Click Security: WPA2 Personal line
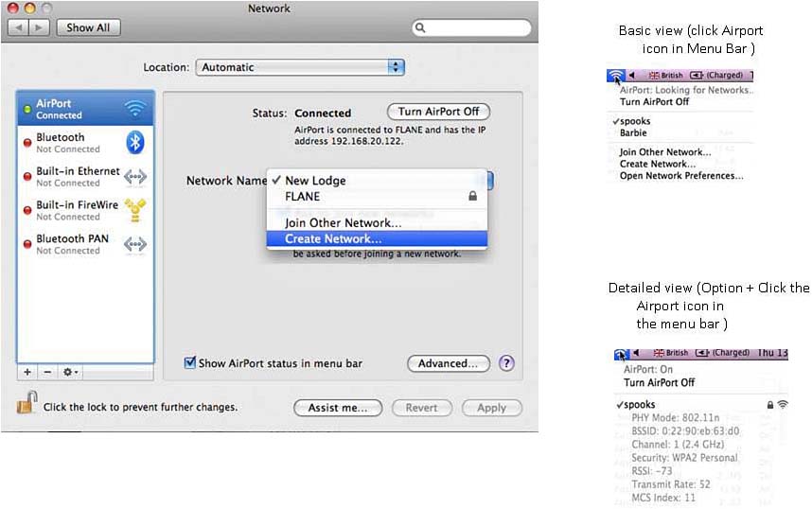 click(684, 458)
